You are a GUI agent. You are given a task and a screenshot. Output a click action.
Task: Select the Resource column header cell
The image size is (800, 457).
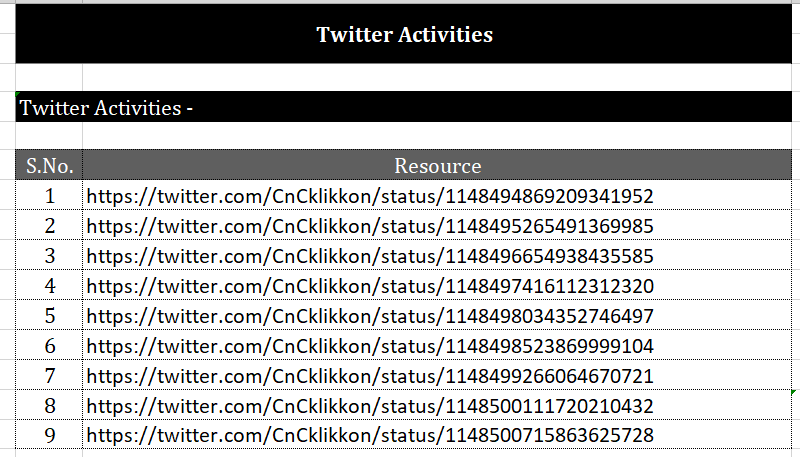437,165
